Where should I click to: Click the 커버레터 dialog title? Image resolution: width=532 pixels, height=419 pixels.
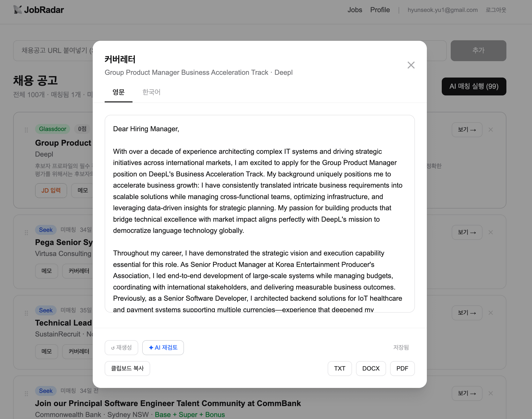click(120, 59)
